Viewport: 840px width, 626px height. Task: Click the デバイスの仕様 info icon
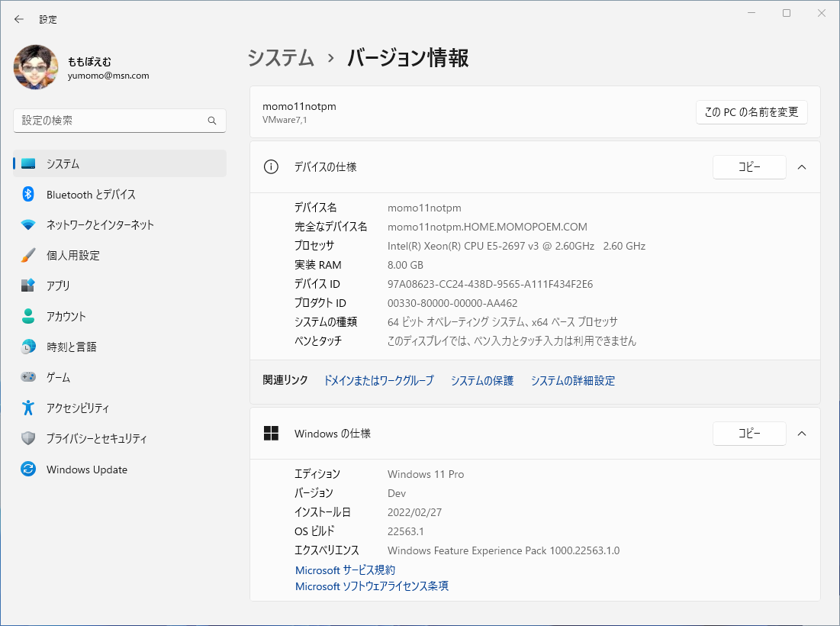click(271, 167)
